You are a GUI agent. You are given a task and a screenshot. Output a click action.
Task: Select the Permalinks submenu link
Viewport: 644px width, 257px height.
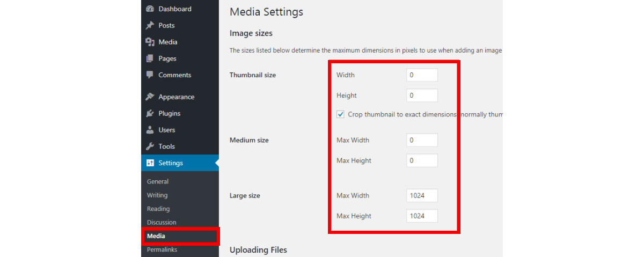click(x=162, y=249)
